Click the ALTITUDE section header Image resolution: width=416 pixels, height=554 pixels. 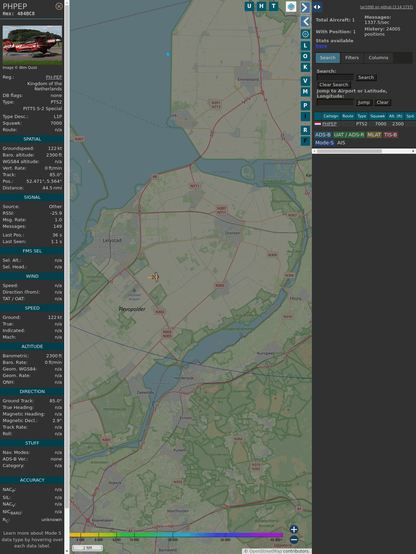click(x=32, y=347)
